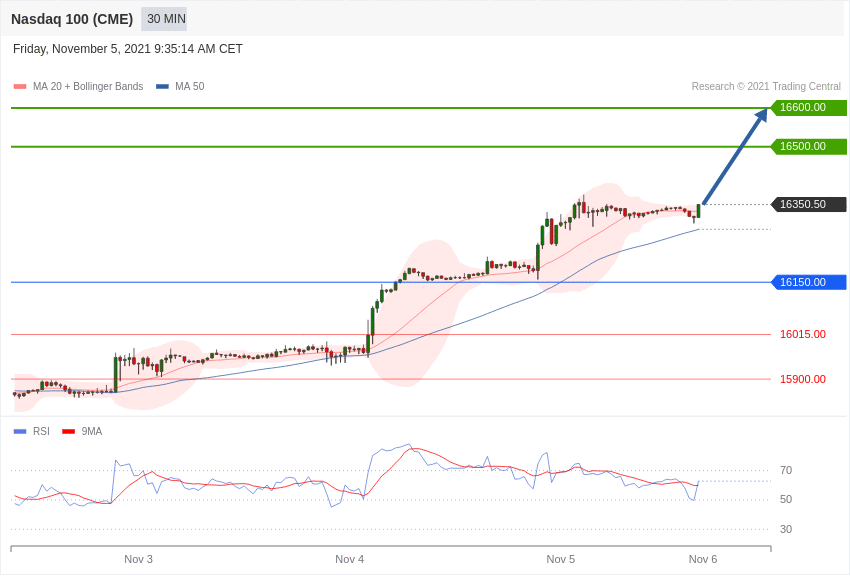Select the green 16600.00 price tag
The width and height of the screenshot is (850, 576).
tap(808, 108)
